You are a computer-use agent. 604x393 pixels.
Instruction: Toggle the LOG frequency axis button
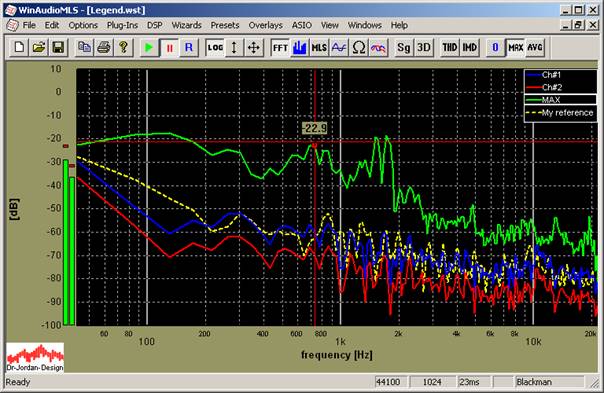[x=215, y=47]
